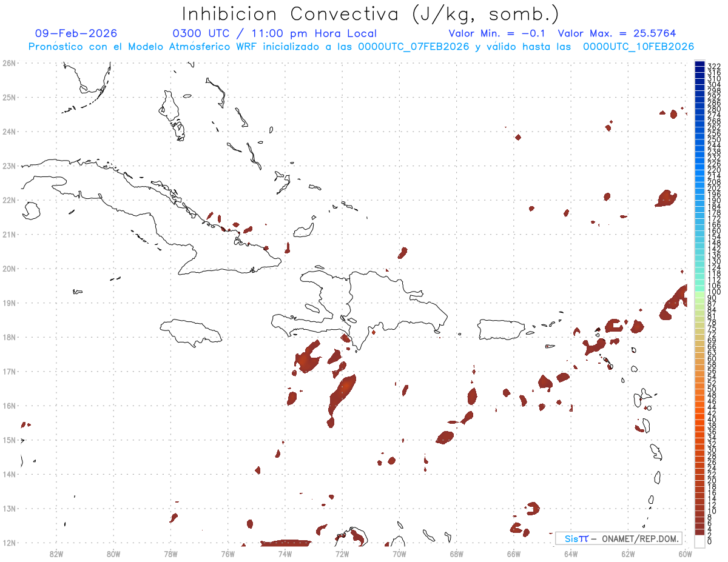The height and width of the screenshot is (562, 728).
Task: Click the 12N latitude label
Action: click(x=8, y=543)
